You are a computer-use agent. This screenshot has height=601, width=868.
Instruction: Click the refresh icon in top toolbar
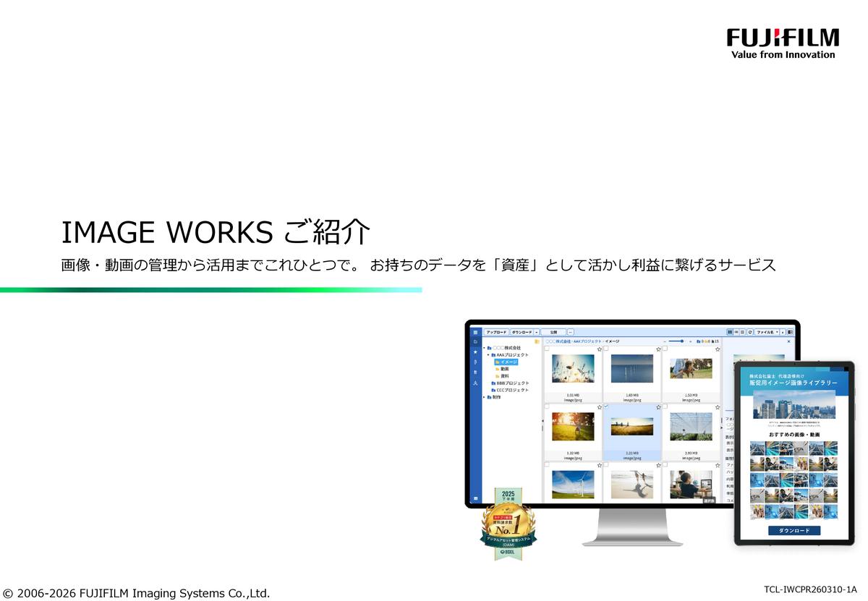[749, 332]
